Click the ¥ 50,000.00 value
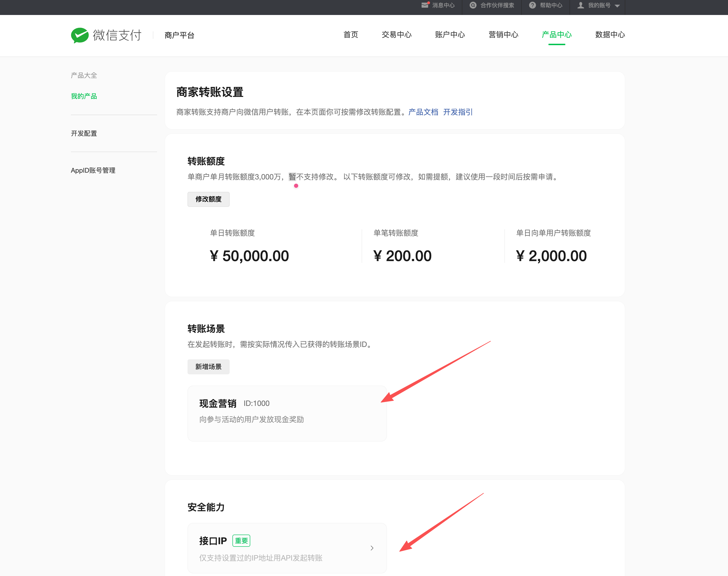This screenshot has height=576, width=728. tap(249, 256)
